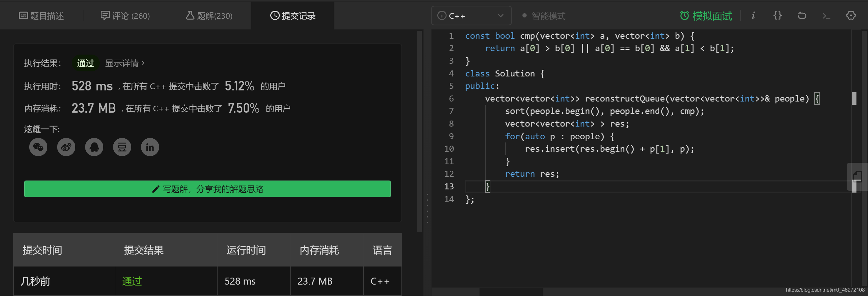Click the 通过 result badge
Screen dimensions: 868x296
[85, 63]
